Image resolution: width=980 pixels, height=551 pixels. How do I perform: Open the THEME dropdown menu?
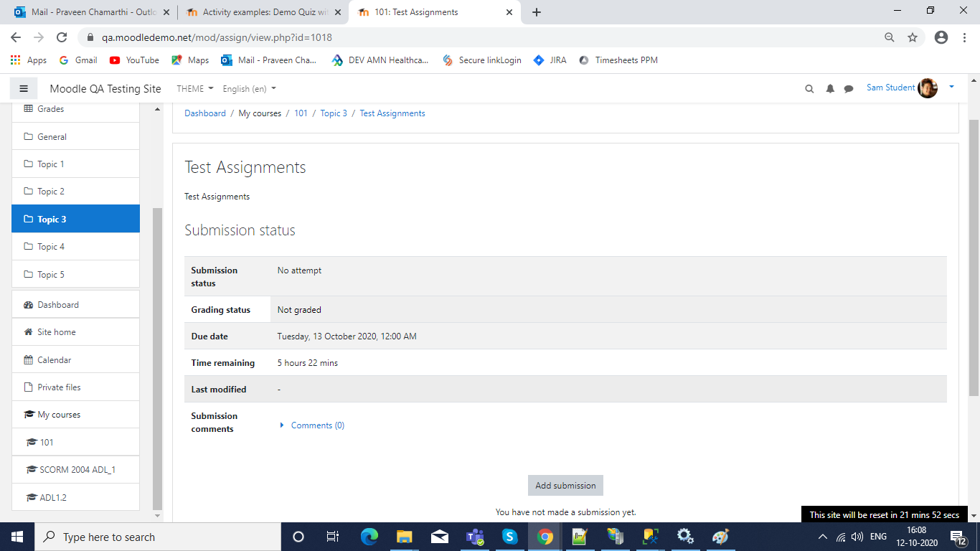[x=195, y=89]
